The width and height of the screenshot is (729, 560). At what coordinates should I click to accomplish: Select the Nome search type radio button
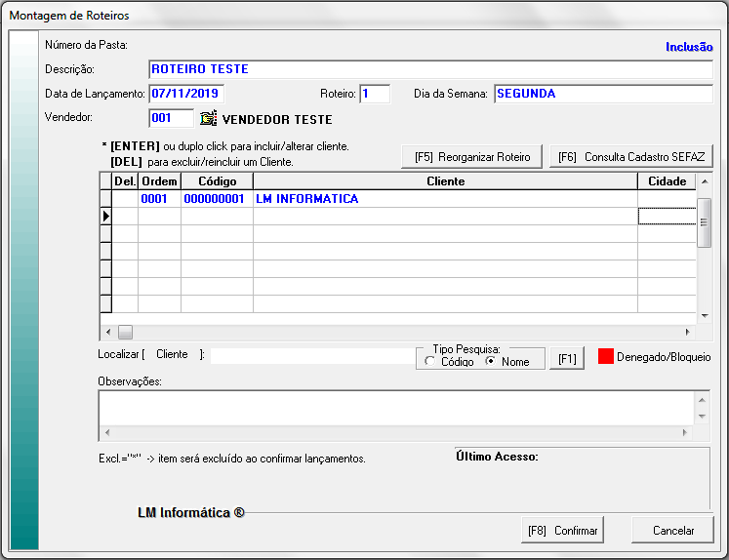point(491,362)
